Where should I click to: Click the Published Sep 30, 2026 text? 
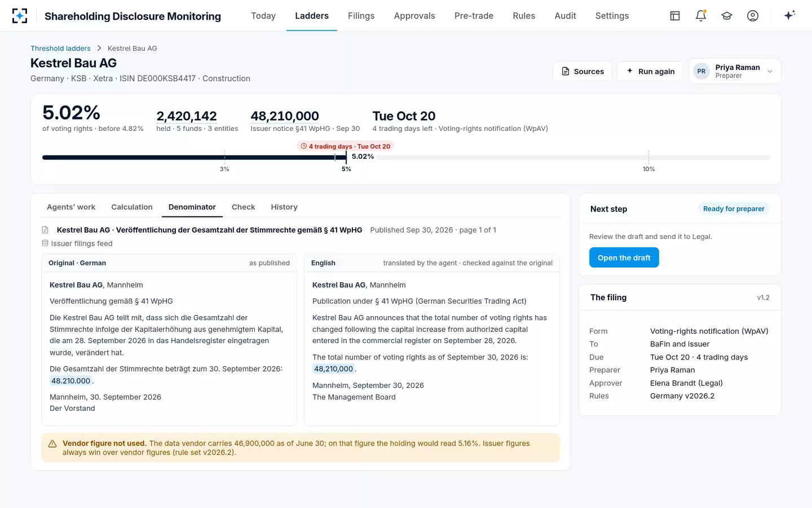(412, 230)
